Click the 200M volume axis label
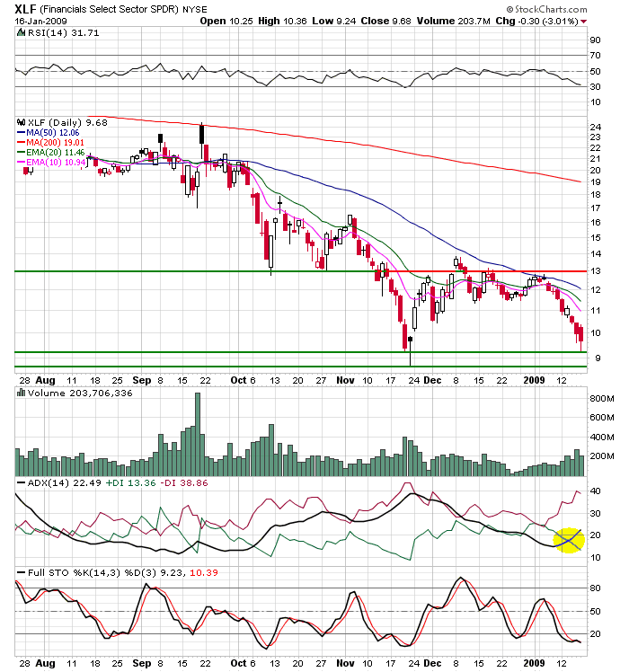The image size is (629, 672). coord(601,456)
